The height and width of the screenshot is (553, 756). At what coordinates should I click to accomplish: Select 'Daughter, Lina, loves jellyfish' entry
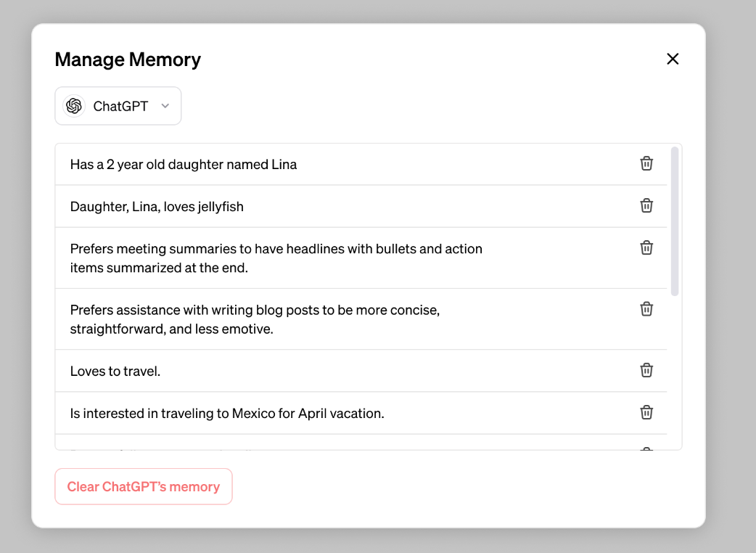[x=157, y=207]
